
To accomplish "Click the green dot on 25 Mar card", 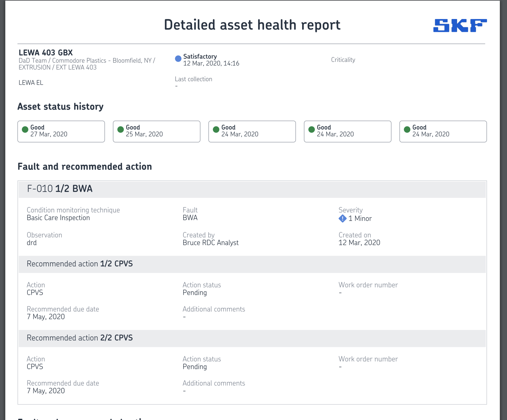I will click(x=121, y=130).
